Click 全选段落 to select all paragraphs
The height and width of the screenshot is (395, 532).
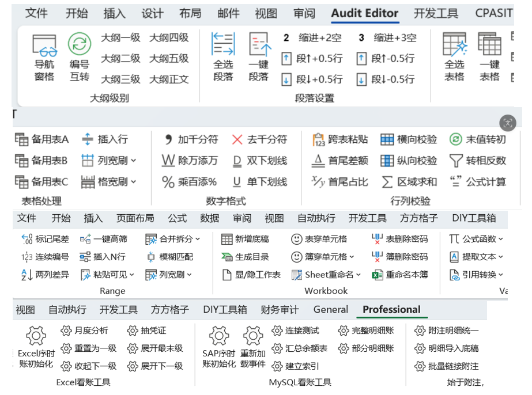click(223, 58)
